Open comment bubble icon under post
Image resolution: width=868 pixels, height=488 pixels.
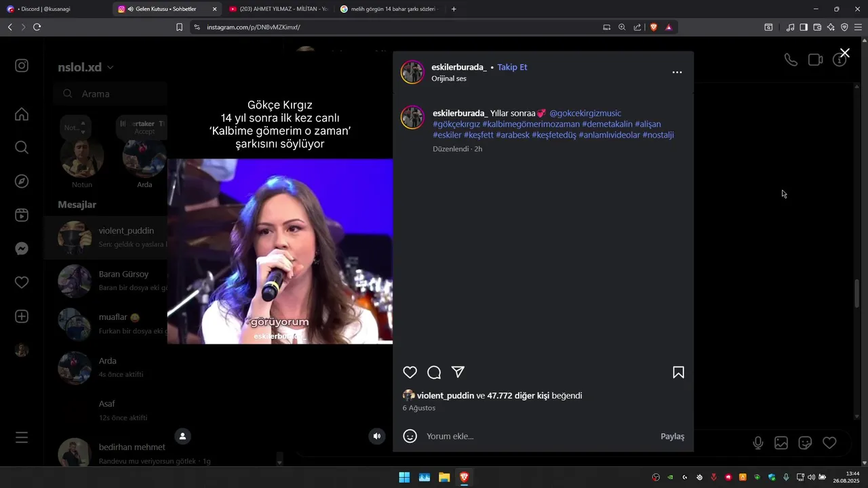coord(434,372)
